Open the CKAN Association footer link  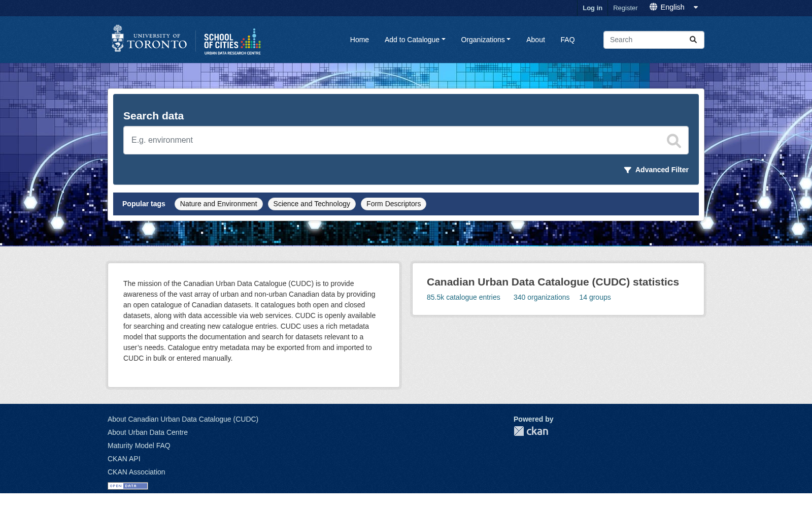(137, 472)
